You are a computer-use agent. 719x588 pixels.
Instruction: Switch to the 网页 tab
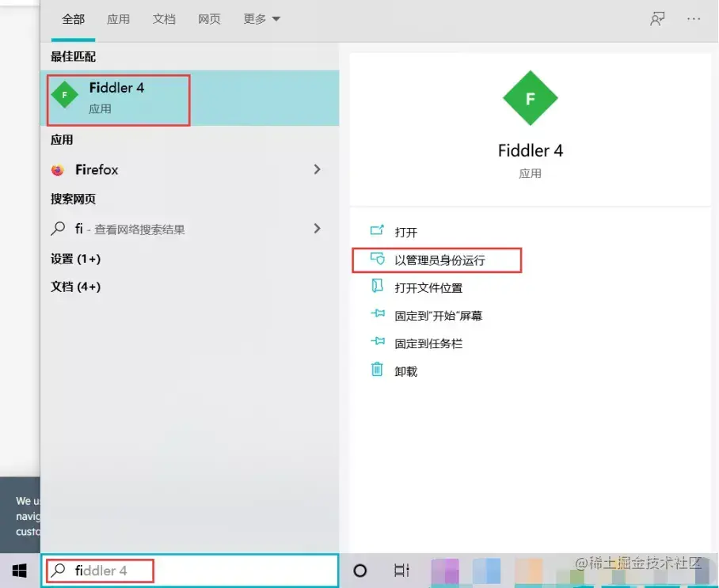[x=209, y=19]
